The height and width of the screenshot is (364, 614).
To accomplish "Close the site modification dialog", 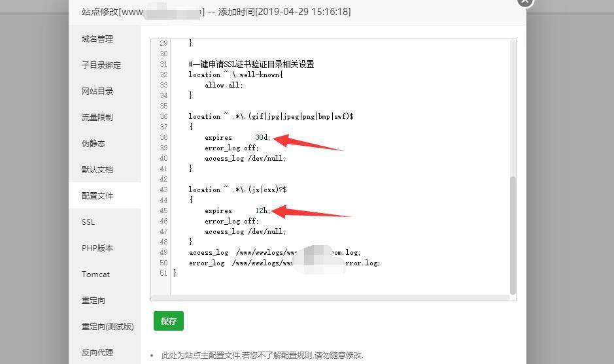I will pyautogui.click(x=525, y=2).
